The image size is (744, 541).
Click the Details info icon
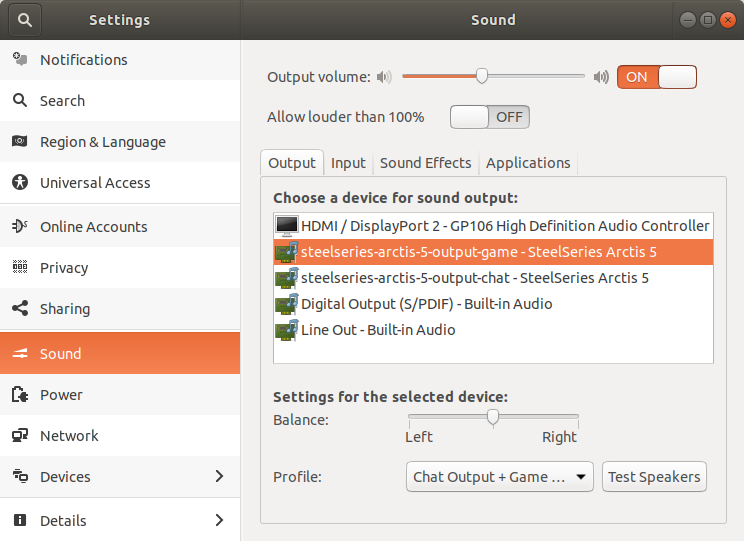coord(20,520)
